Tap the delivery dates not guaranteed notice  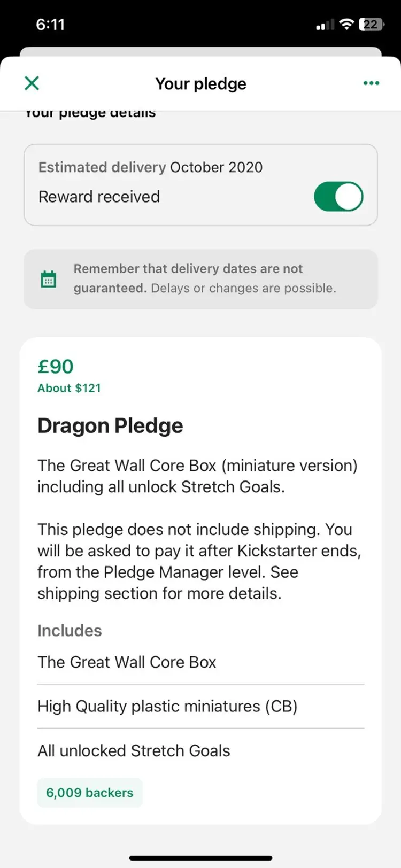(205, 278)
